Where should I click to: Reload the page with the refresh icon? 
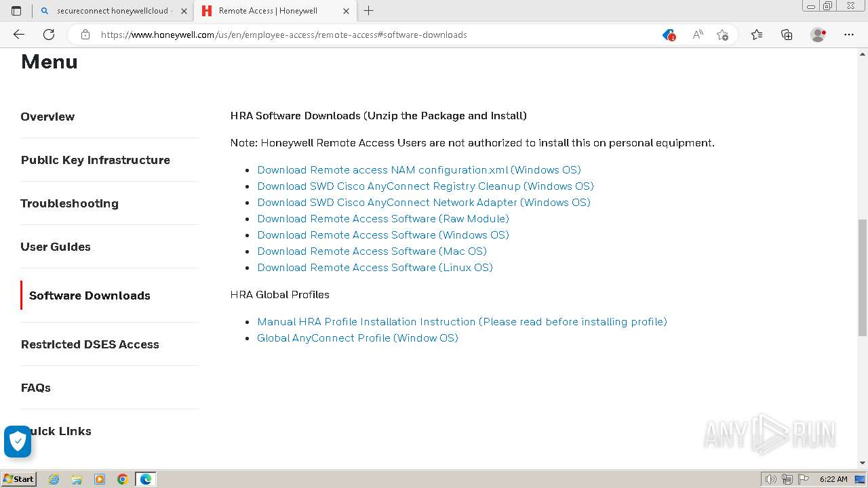click(49, 35)
